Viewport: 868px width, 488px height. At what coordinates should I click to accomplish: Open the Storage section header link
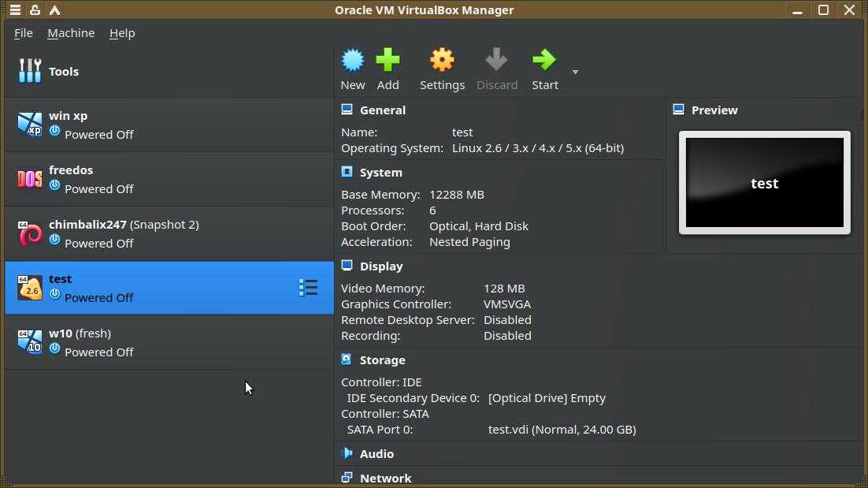click(x=383, y=360)
